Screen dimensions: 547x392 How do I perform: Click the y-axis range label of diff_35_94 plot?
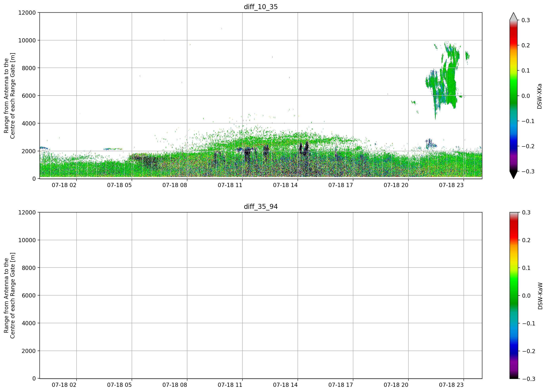tap(9, 295)
